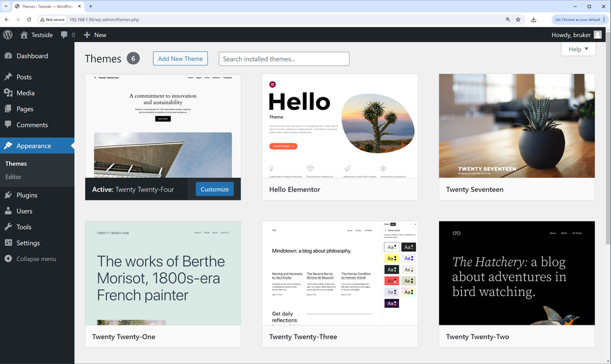Click the Plugins plug icon

coord(8,195)
